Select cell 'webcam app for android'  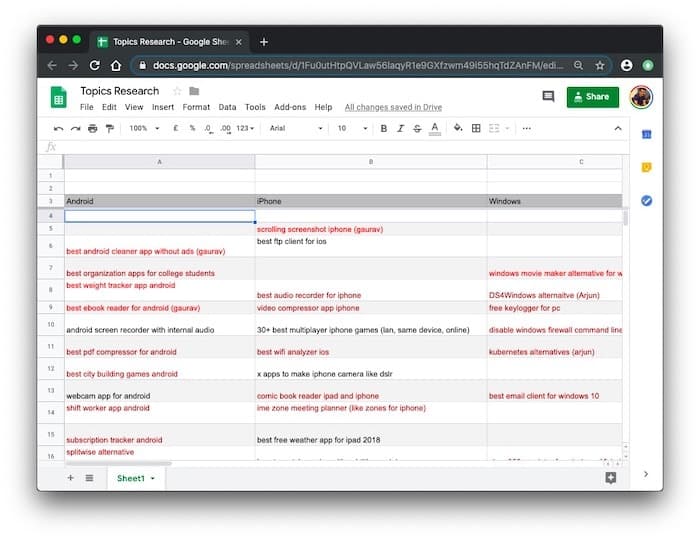[159, 391]
